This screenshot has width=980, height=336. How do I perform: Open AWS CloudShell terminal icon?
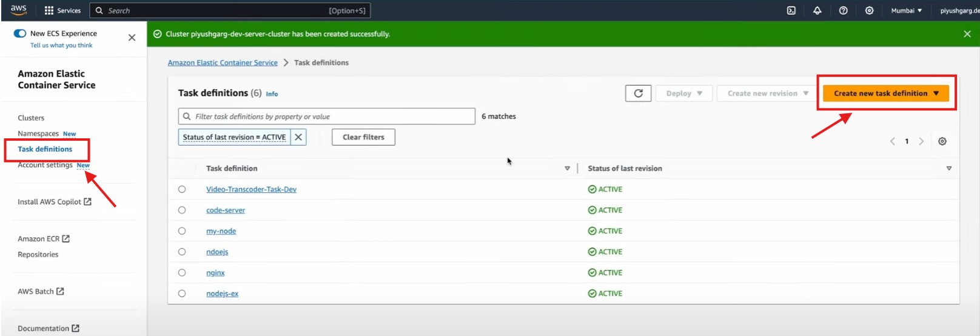pyautogui.click(x=791, y=10)
